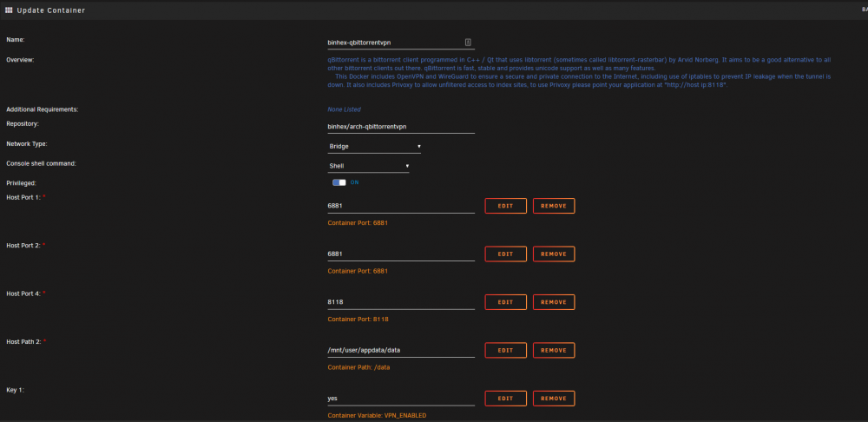
Task: Click the Host Port 1 value field
Action: pos(401,206)
